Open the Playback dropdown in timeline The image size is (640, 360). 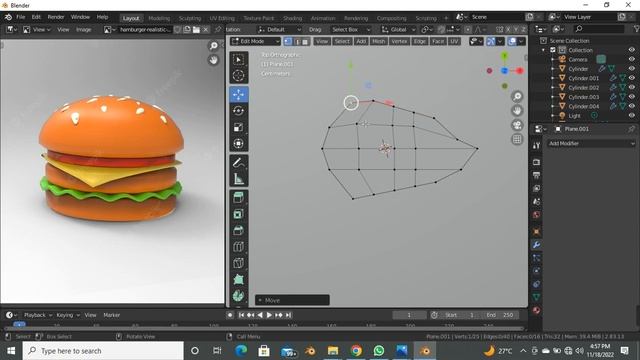click(x=38, y=315)
